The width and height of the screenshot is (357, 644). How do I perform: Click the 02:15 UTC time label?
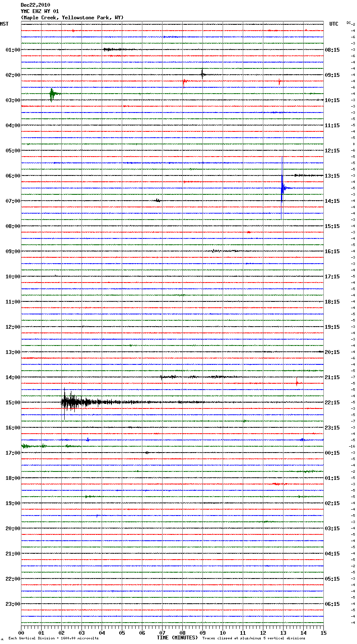pyautogui.click(x=332, y=503)
